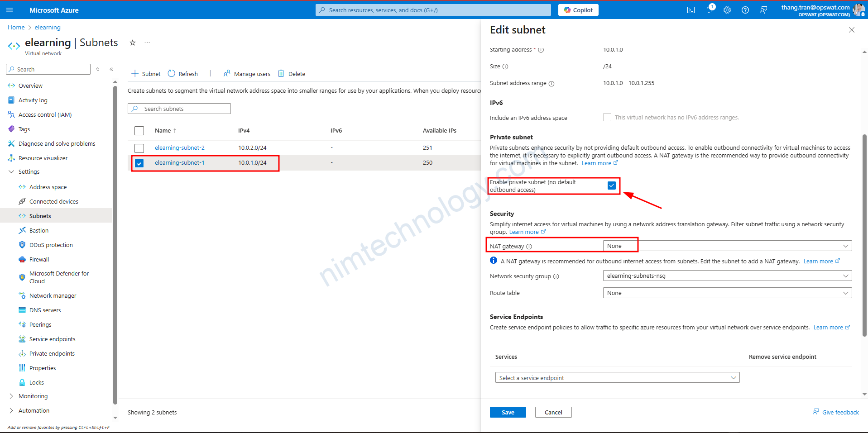
Task: Open the Network security group dropdown
Action: [x=727, y=276]
